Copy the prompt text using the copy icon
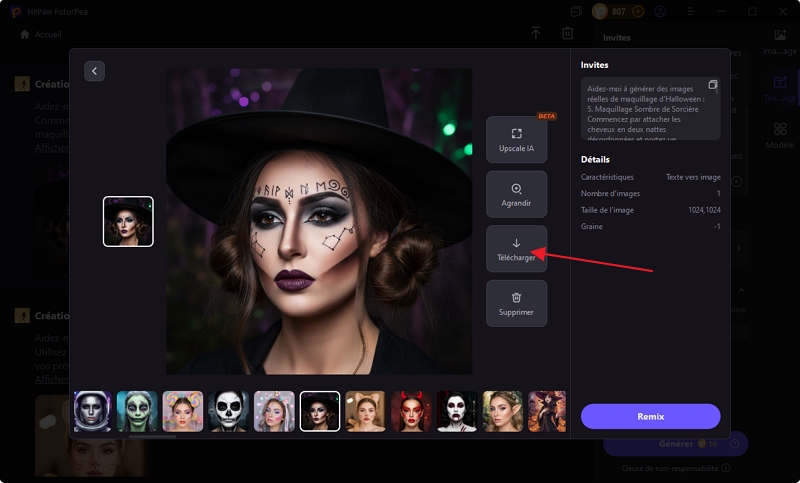Screen dimensions: 800x483 (713, 84)
